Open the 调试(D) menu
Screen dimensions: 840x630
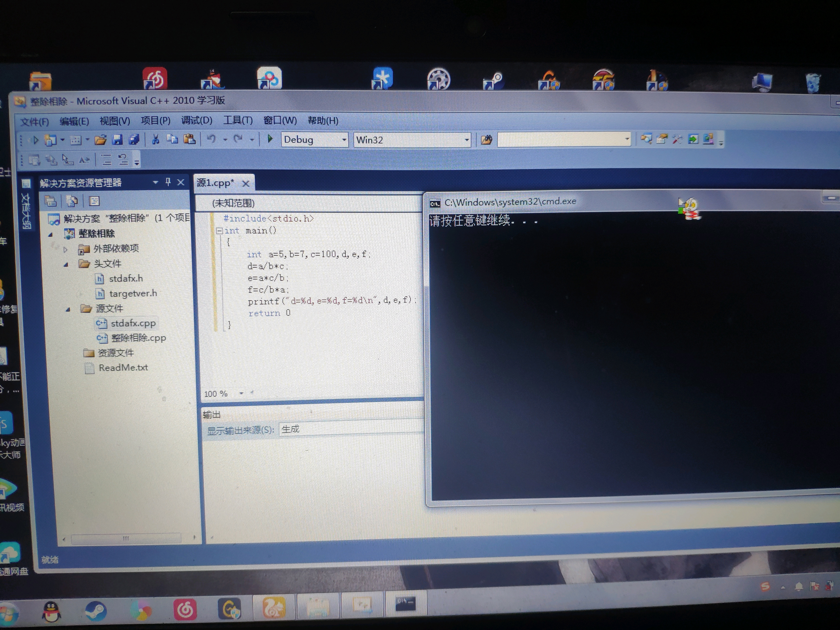pyautogui.click(x=196, y=121)
